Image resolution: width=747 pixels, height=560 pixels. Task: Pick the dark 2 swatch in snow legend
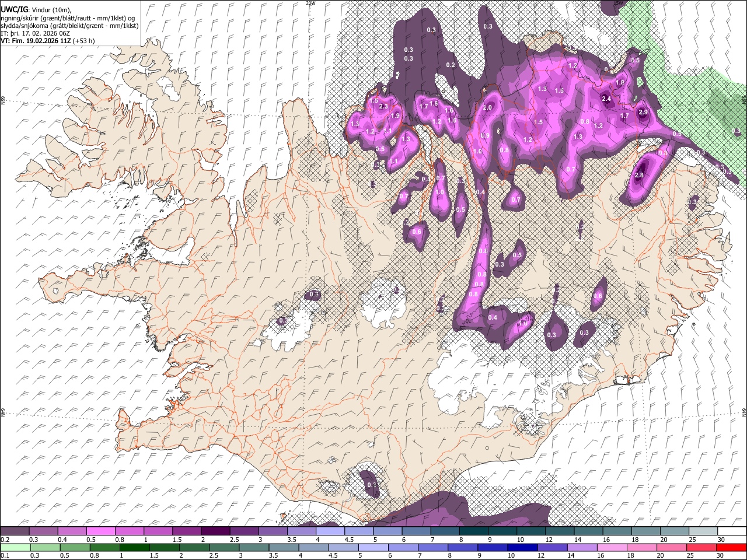(215, 531)
